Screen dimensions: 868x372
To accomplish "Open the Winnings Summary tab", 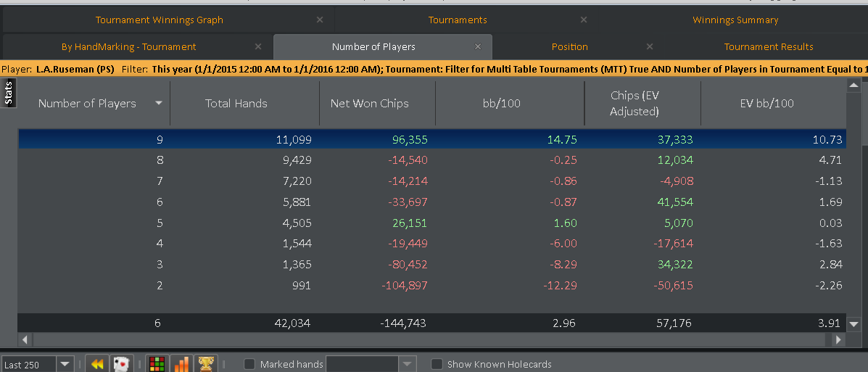I will (735, 20).
